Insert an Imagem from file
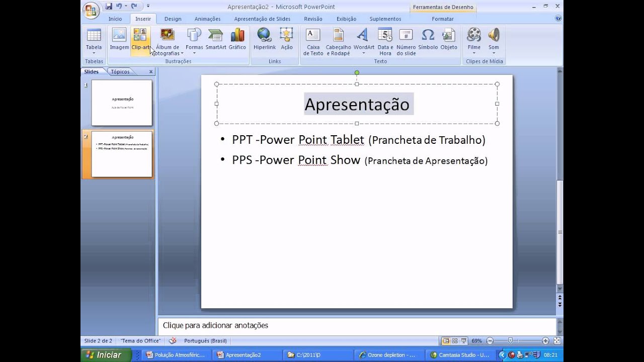644x362 pixels. 119,39
